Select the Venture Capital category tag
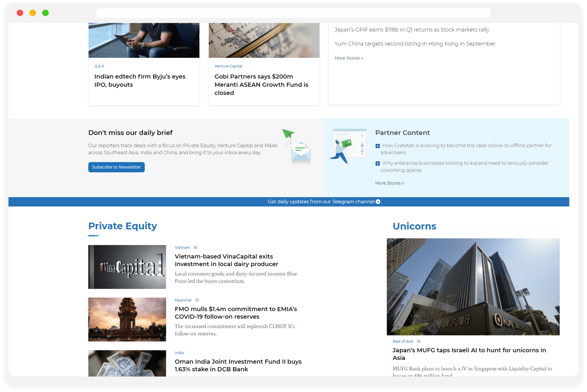 pos(228,66)
